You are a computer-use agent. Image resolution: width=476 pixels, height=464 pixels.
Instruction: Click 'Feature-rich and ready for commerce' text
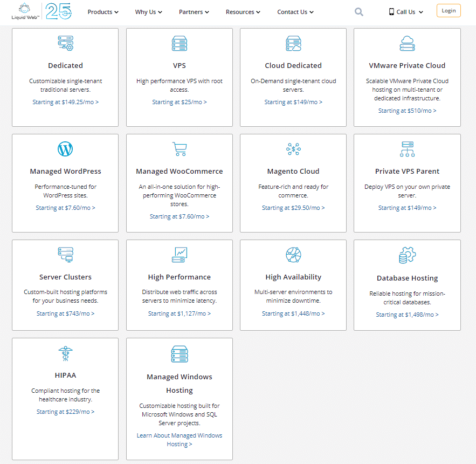293,191
